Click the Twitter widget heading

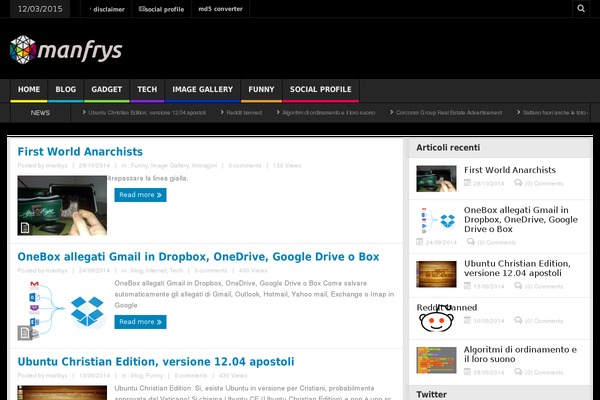click(431, 394)
